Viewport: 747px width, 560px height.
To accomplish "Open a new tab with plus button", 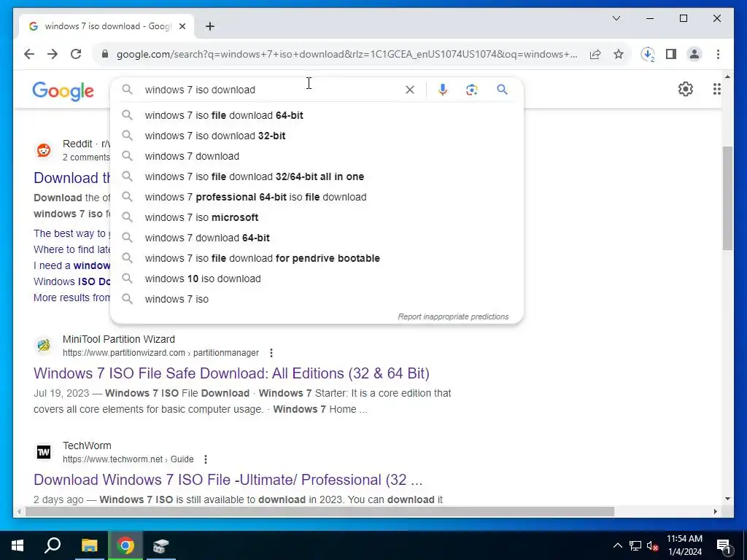I will [x=210, y=26].
